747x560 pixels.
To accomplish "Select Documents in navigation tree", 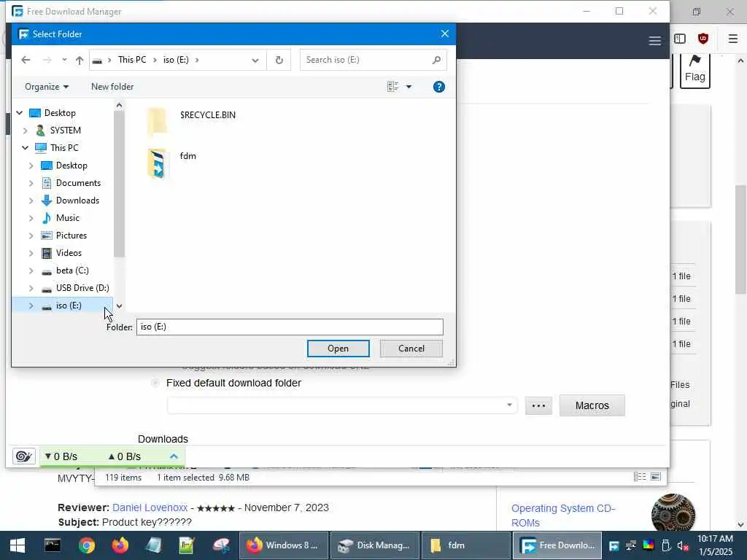I will click(x=78, y=183).
